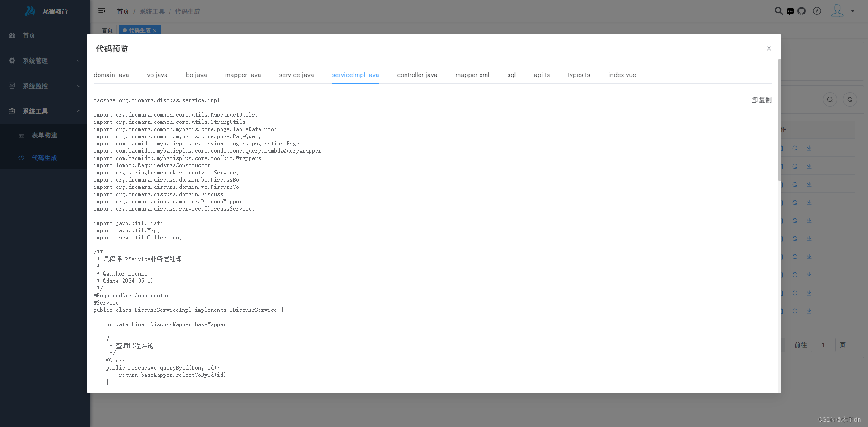Image resolution: width=868 pixels, height=427 pixels.
Task: Click the sync icon in the last table row
Action: click(x=795, y=311)
